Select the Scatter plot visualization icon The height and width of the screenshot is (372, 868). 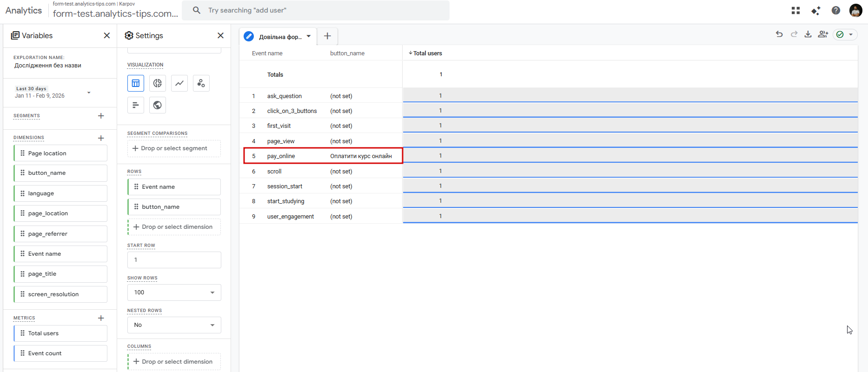[x=201, y=83]
